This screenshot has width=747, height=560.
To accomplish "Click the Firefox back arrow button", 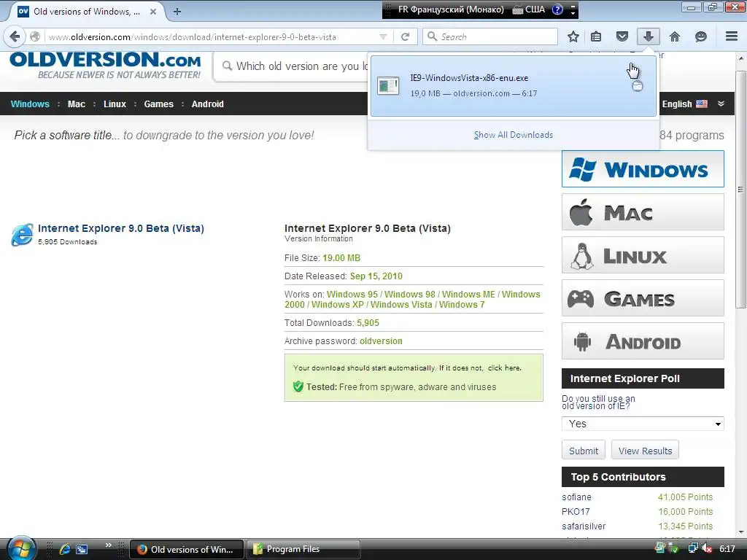I will tap(15, 36).
